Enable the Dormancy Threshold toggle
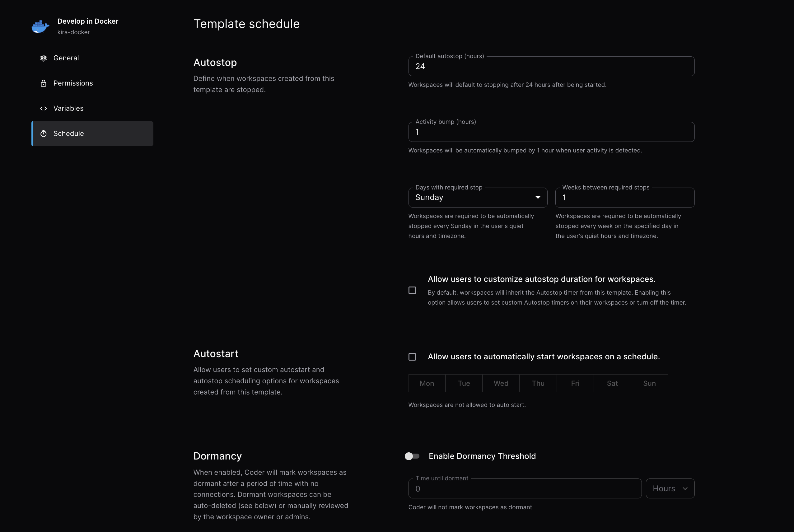794x532 pixels. pos(413,456)
